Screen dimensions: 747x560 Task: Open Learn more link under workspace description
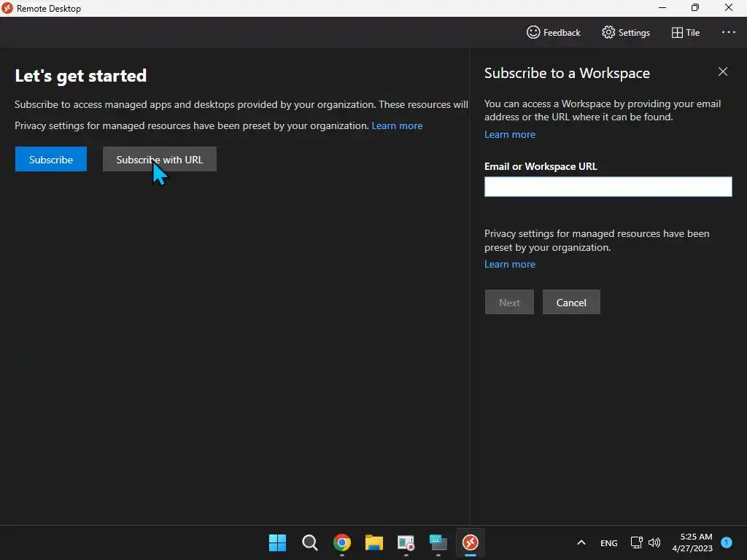510,135
